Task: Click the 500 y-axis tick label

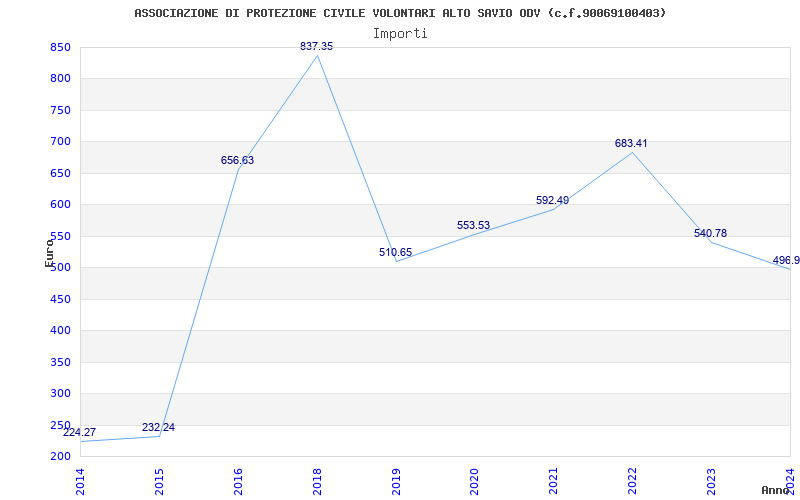Action: (60, 268)
